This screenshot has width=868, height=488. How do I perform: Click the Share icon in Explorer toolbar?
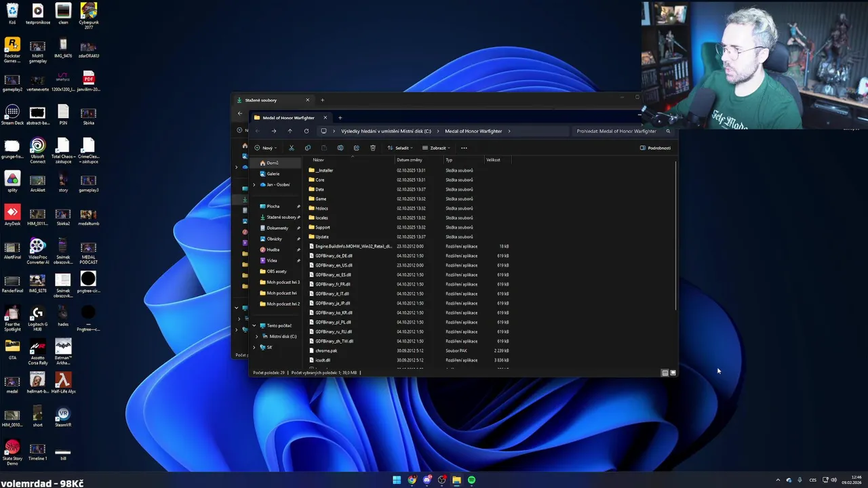pos(357,148)
